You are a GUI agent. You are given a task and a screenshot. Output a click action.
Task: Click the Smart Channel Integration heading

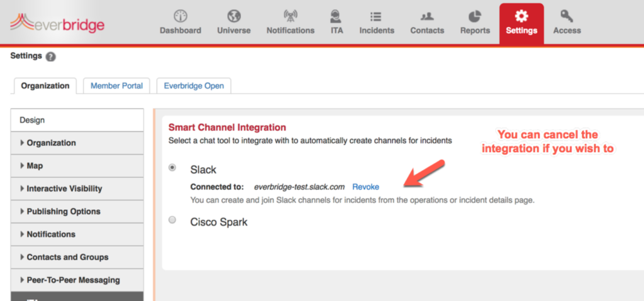(x=227, y=128)
